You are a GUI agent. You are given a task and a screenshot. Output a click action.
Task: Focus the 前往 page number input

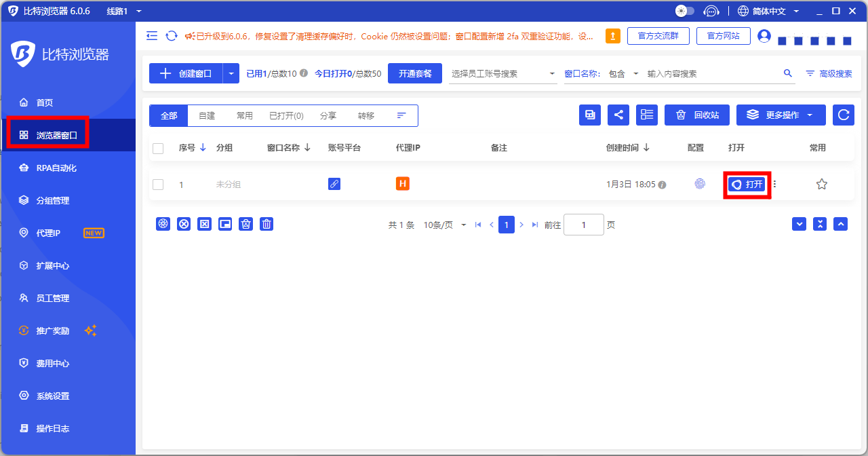point(584,225)
